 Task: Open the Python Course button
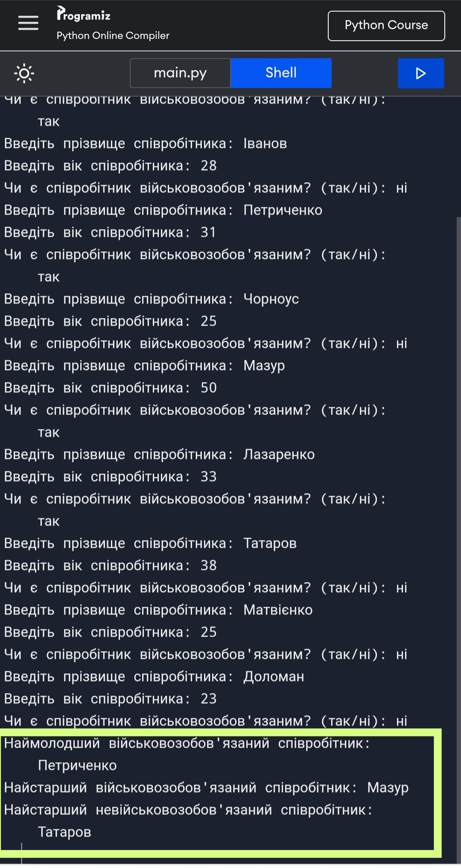coord(386,26)
